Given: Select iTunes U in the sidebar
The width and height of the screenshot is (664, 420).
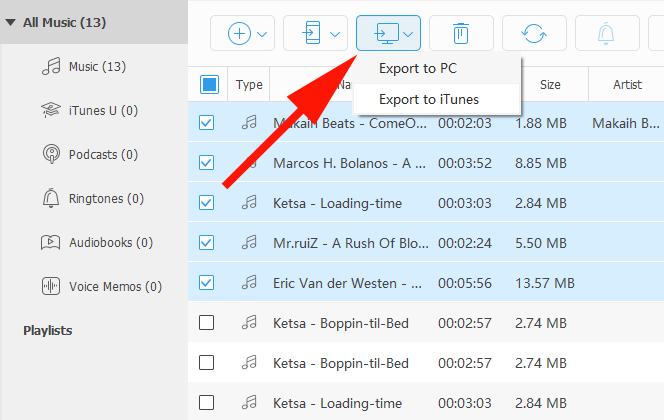Looking at the screenshot, I should (x=102, y=110).
